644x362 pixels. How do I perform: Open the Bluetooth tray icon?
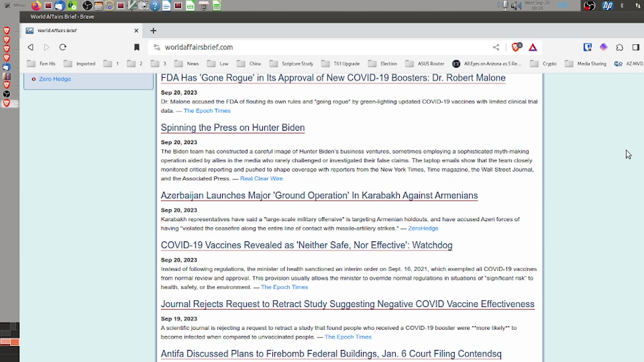[x=622, y=6]
